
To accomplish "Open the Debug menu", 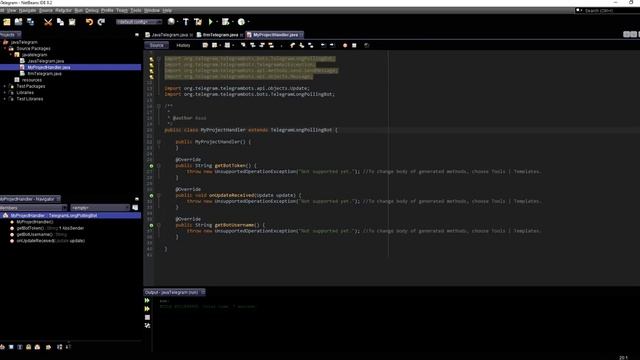I will [x=92, y=10].
